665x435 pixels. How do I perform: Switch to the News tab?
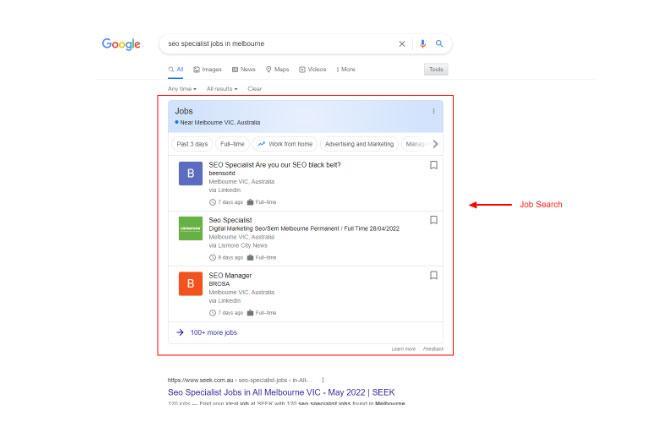click(243, 69)
